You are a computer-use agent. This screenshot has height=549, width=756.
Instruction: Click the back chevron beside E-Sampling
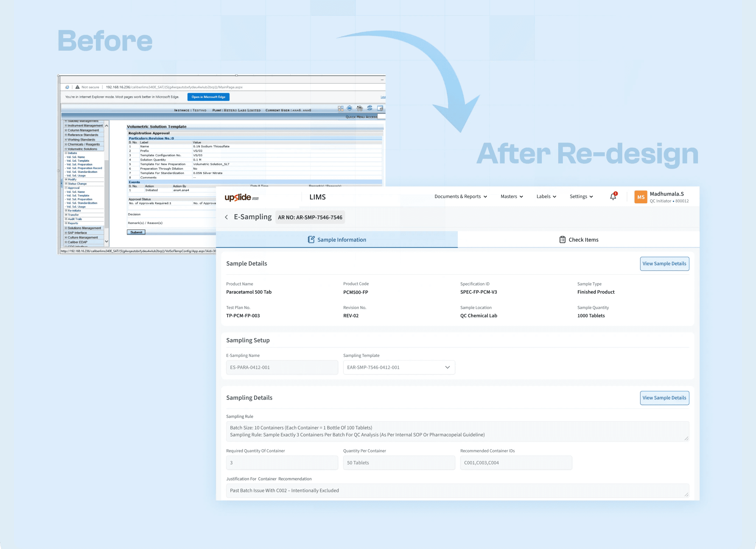click(226, 217)
